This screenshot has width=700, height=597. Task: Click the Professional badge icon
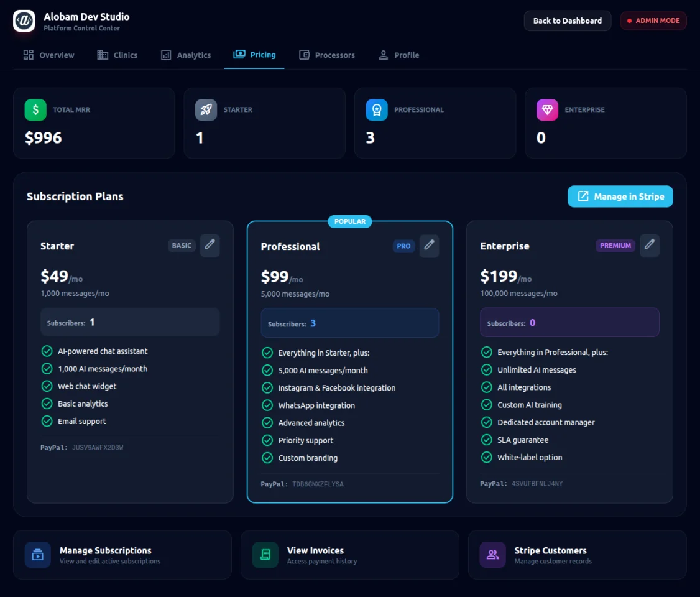377,110
